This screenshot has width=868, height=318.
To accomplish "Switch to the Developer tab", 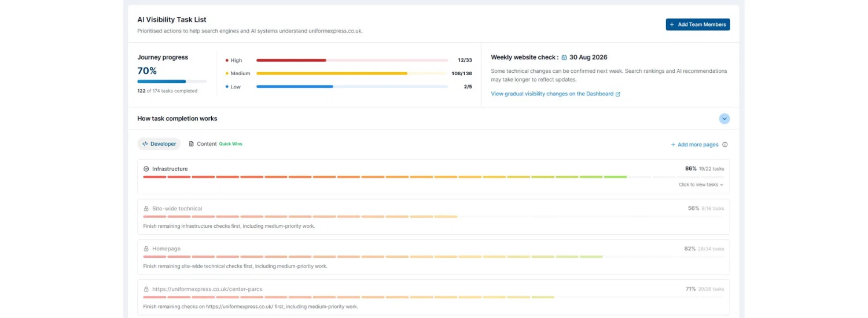I will point(159,144).
